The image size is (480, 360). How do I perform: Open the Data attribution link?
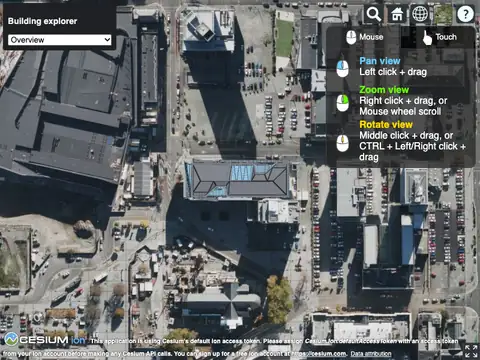click(371, 354)
